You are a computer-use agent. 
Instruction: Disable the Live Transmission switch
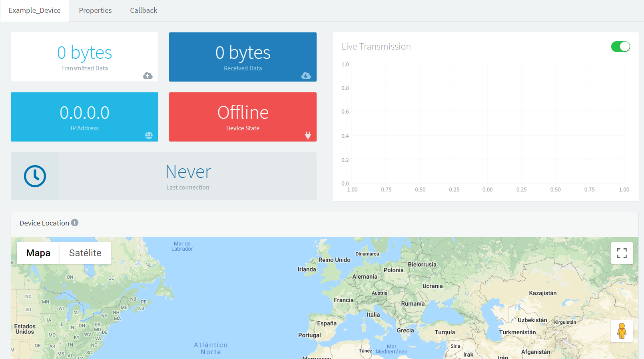pos(620,47)
